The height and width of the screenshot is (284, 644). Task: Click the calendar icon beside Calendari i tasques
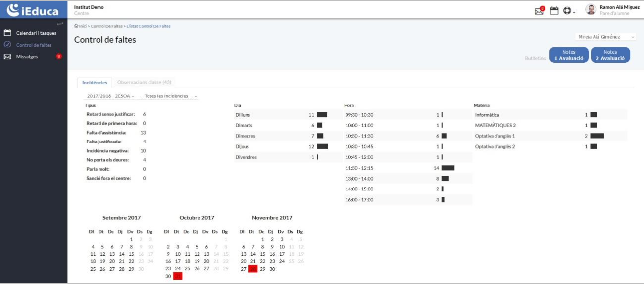7,33
